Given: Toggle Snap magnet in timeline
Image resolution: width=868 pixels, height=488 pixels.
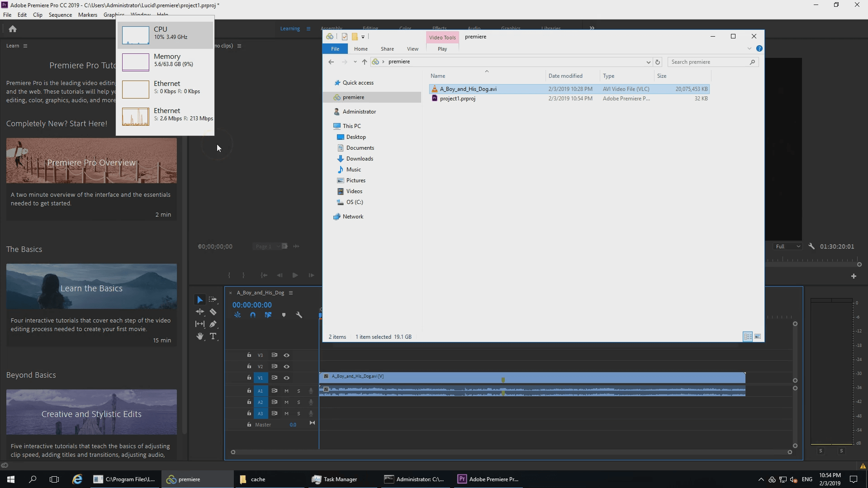Looking at the screenshot, I should click(253, 315).
